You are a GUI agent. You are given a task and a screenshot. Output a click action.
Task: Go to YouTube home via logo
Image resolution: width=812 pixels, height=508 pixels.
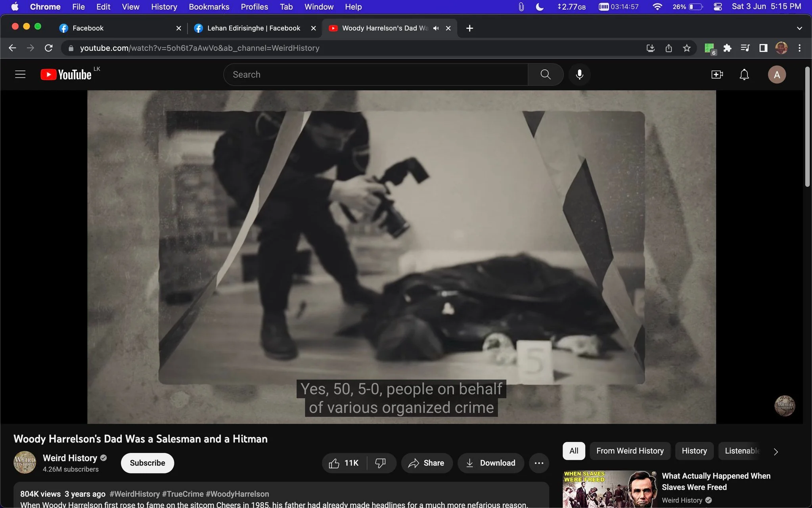[x=66, y=74]
